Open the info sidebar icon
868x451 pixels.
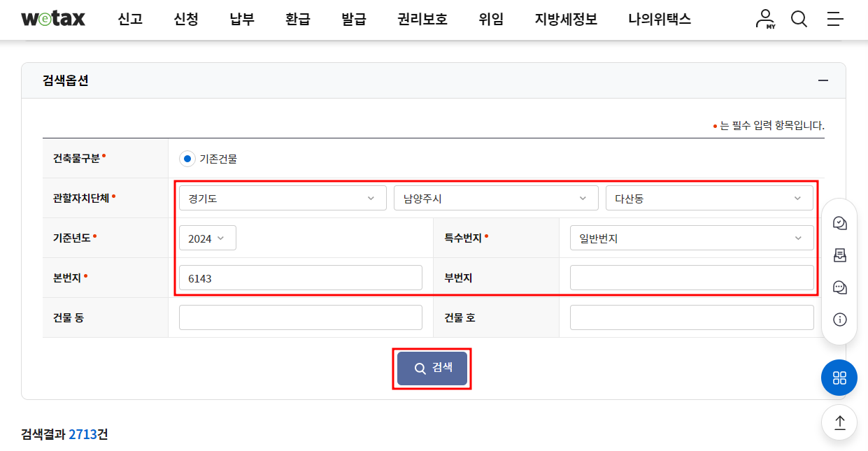click(x=839, y=320)
